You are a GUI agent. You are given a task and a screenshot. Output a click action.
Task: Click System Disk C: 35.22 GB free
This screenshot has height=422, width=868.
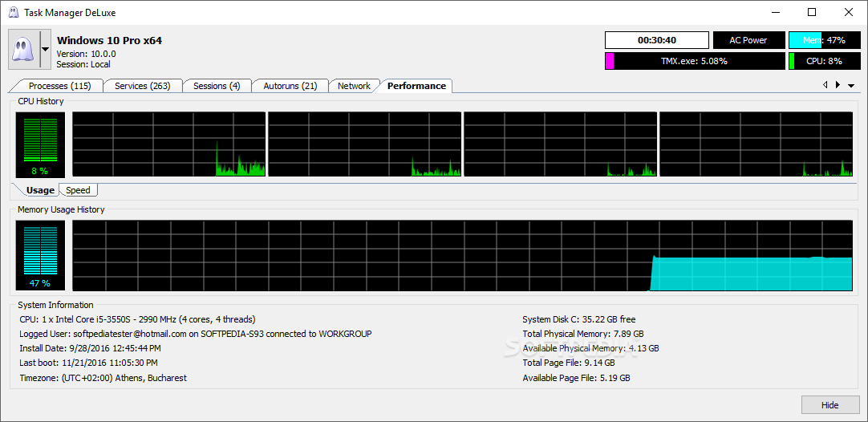pyautogui.click(x=579, y=319)
